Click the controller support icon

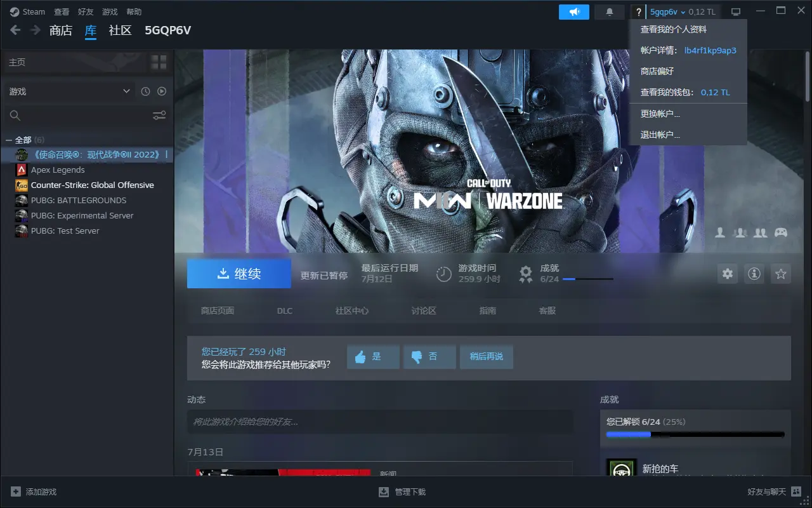click(x=781, y=232)
